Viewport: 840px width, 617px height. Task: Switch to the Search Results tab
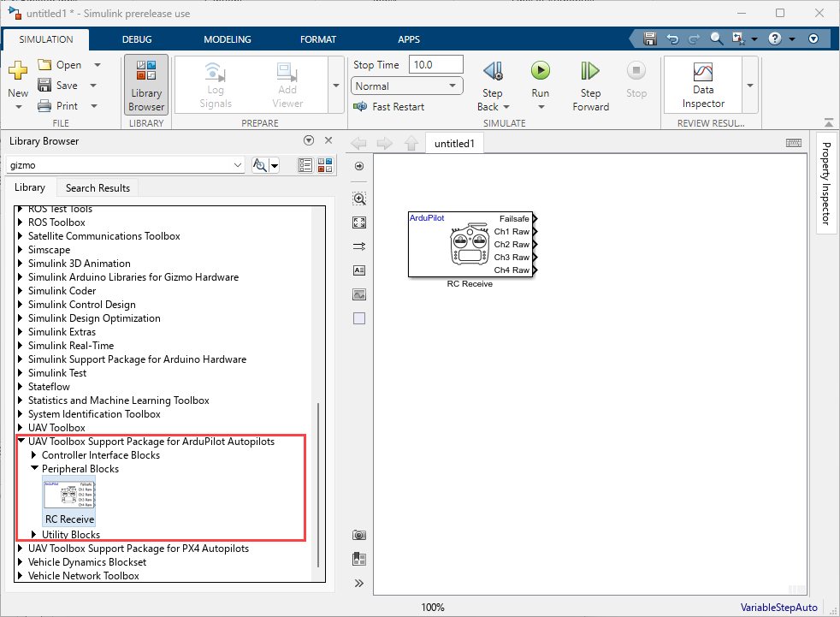(98, 187)
